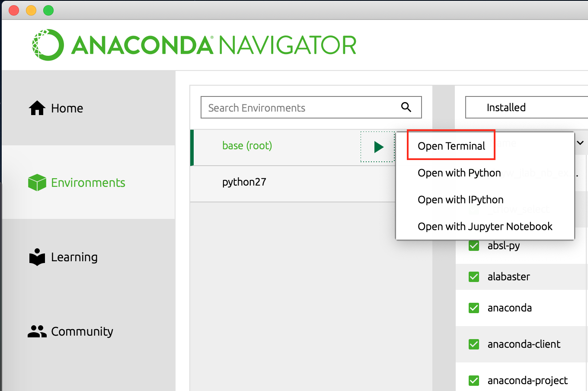Click the Home house icon
The width and height of the screenshot is (588, 391).
coord(37,108)
